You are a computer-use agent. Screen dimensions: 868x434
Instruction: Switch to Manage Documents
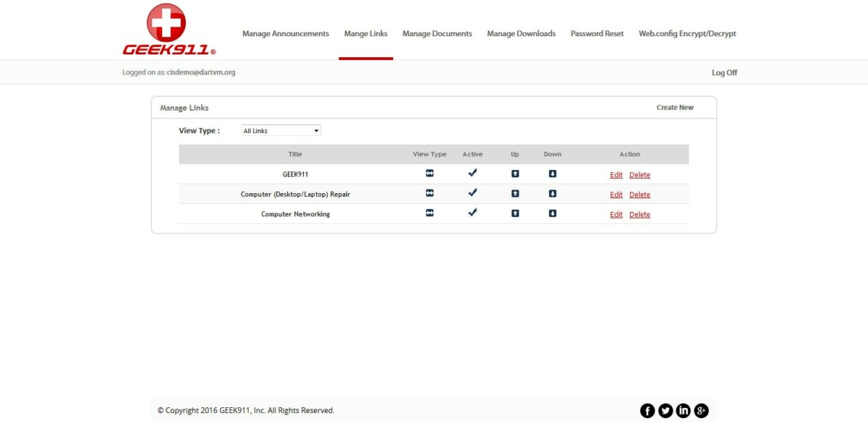click(x=438, y=33)
